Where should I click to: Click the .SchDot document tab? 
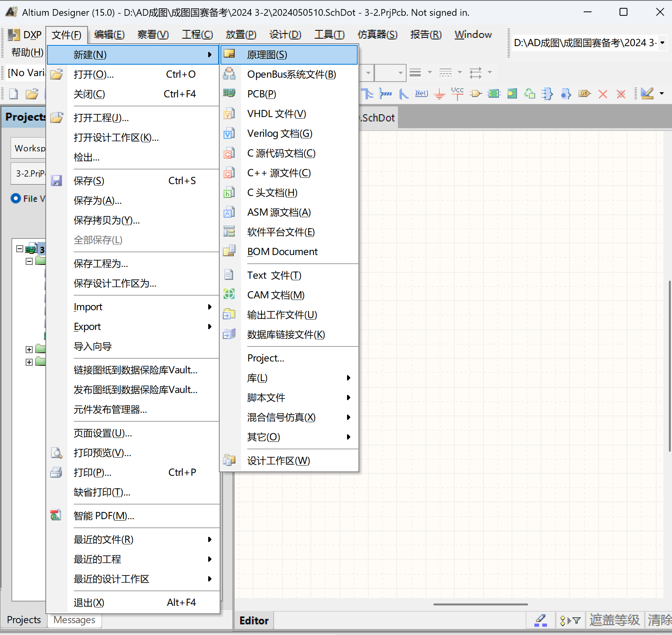pos(378,118)
